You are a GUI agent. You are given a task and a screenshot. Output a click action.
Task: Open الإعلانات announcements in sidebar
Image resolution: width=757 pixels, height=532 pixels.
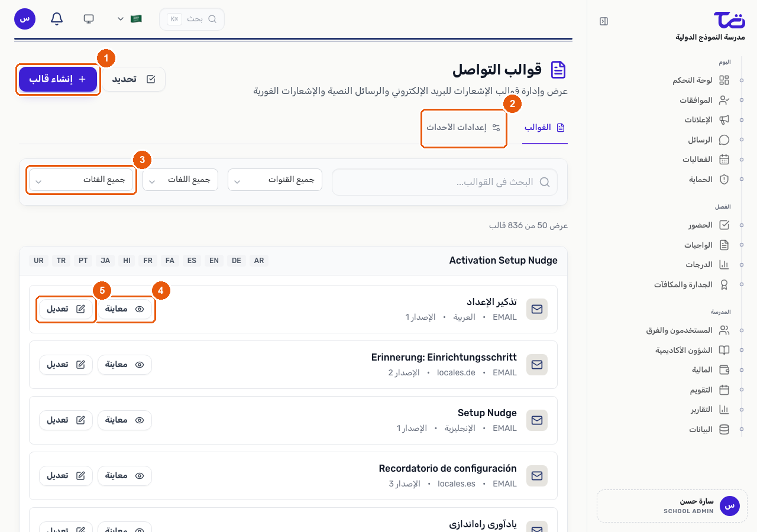tap(707, 120)
